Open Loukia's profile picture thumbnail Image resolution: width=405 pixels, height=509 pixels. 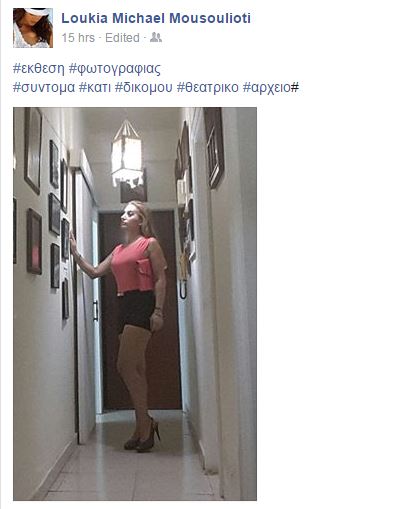click(x=33, y=28)
